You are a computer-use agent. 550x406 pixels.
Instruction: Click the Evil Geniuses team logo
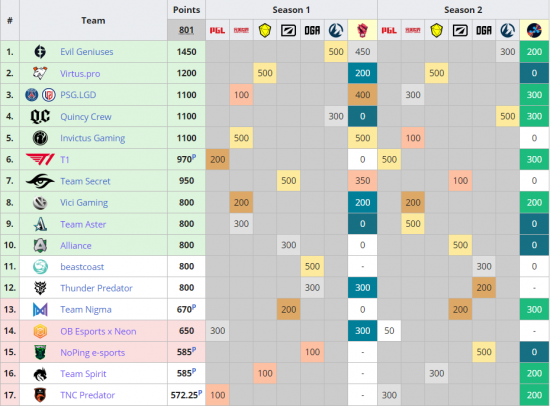tap(40, 52)
